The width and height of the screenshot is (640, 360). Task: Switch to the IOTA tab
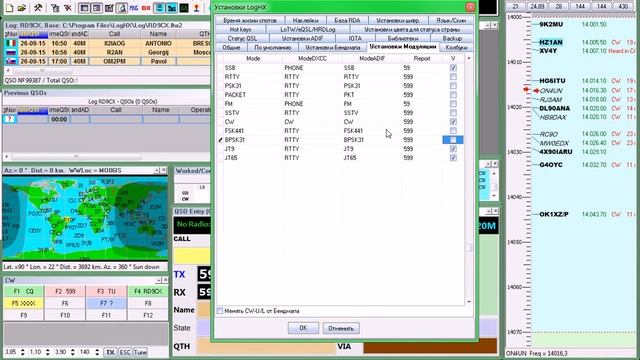click(355, 38)
